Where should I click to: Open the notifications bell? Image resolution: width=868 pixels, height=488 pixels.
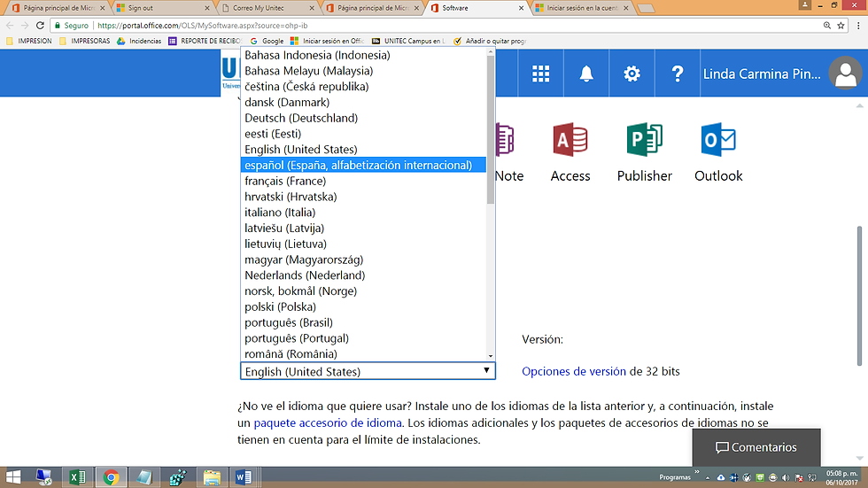point(586,74)
